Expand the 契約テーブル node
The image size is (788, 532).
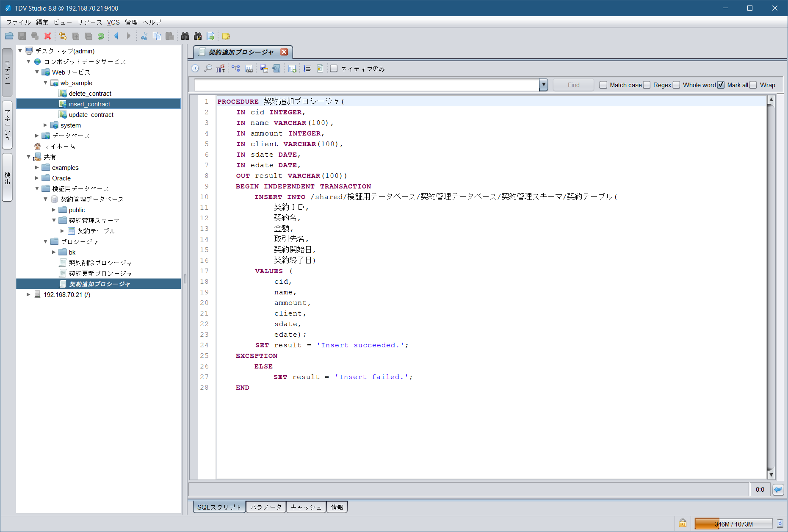pyautogui.click(x=62, y=231)
